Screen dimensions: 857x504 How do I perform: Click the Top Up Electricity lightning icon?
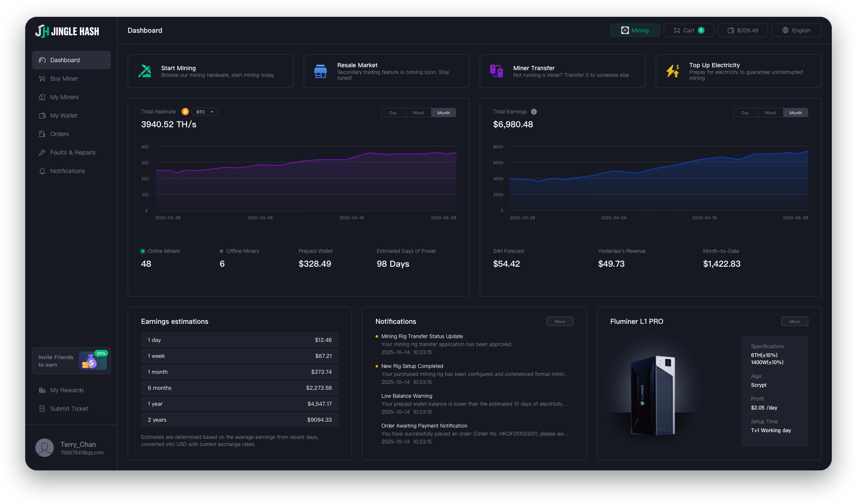[673, 71]
